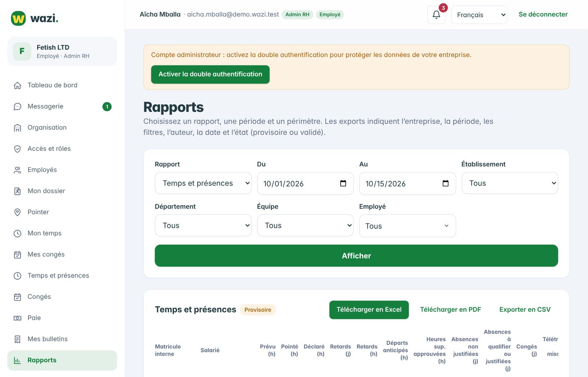
Task: Open the Rapport type dropdown
Action: 203,183
